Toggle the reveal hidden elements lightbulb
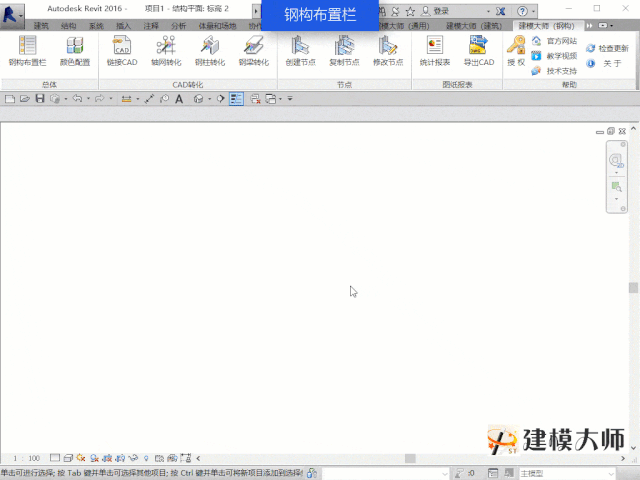 (146, 458)
